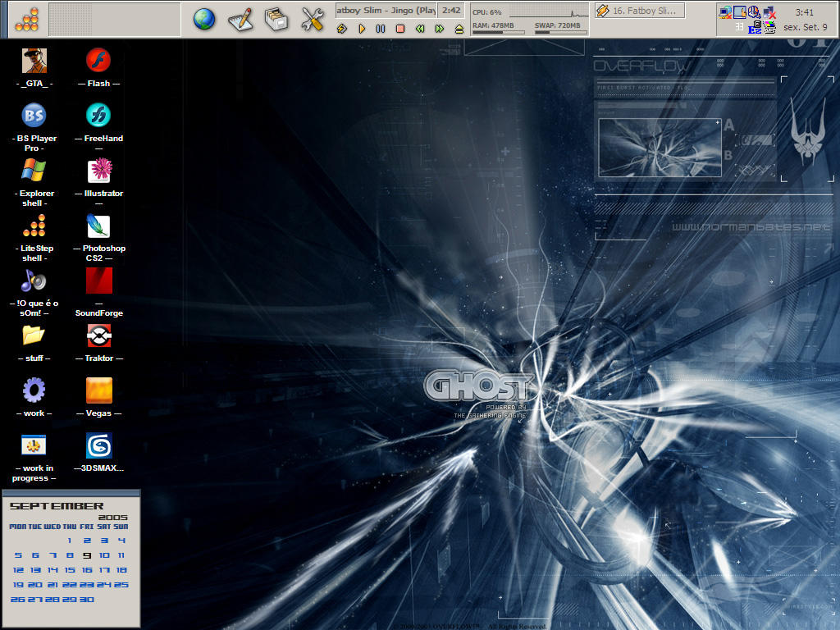The width and height of the screenshot is (840, 630).
Task: Open the Traktor shortcut
Action: point(98,336)
